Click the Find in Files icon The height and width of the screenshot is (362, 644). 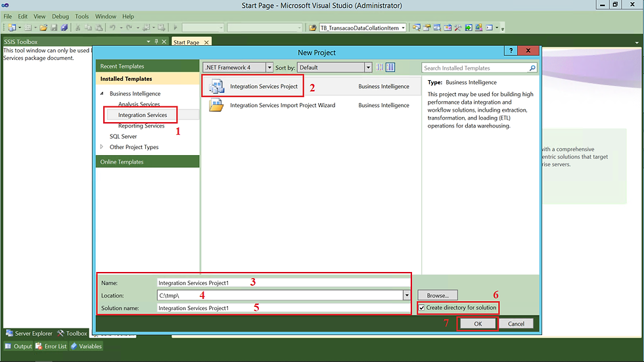(x=313, y=28)
